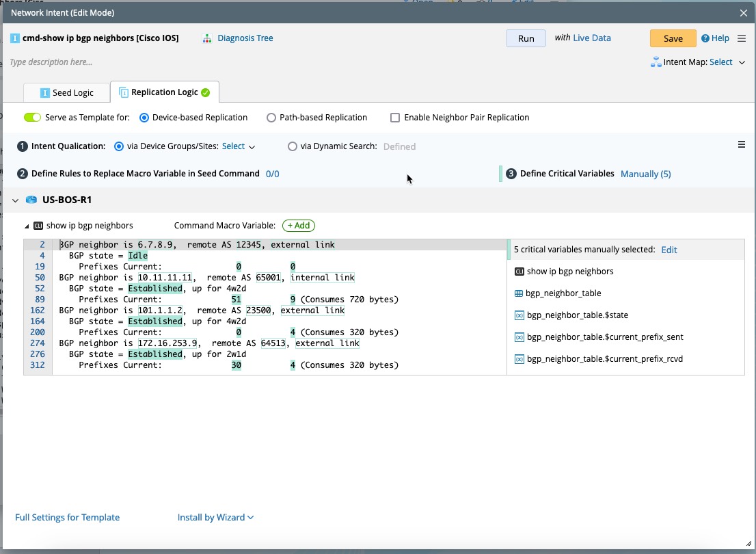Click the Diagnosis Tree icon
Viewport: 756px width, 554px height.
[207, 38]
